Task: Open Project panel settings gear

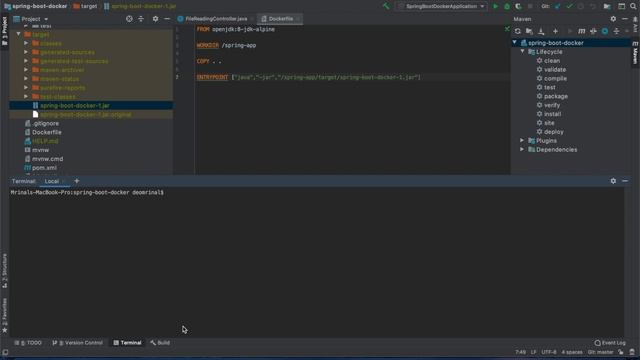Action: (155, 19)
